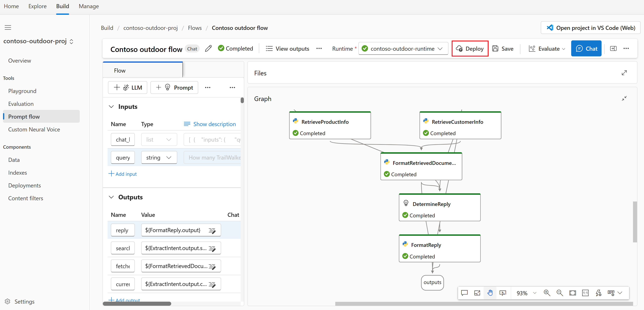The image size is (644, 310).
Task: Select the hand pan tool
Action: [x=490, y=293]
